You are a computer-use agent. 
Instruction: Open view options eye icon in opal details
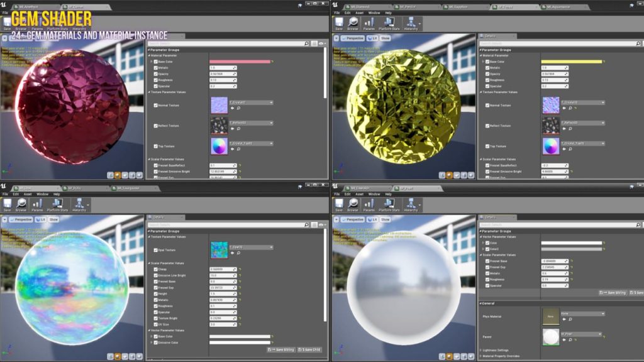click(322, 225)
